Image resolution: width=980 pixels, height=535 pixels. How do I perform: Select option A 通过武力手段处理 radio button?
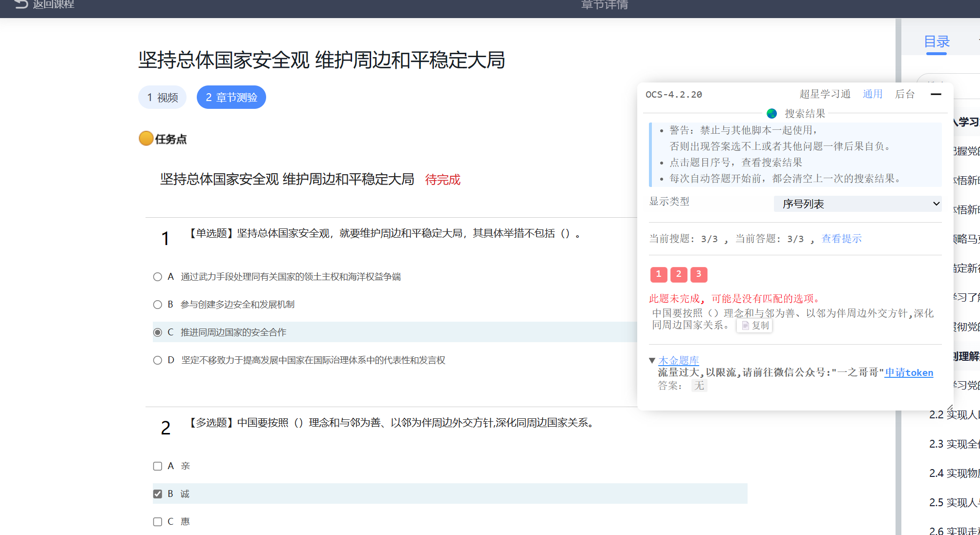coord(157,277)
